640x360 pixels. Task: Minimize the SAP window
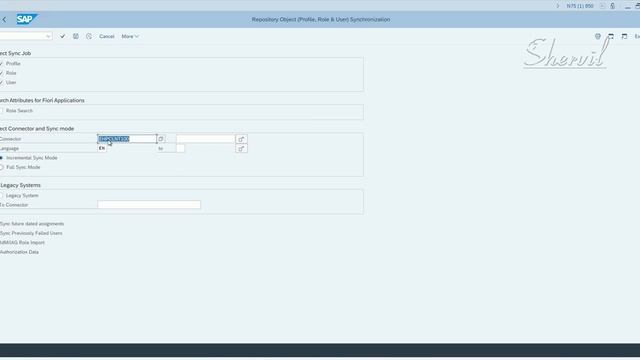pyautogui.click(x=627, y=6)
